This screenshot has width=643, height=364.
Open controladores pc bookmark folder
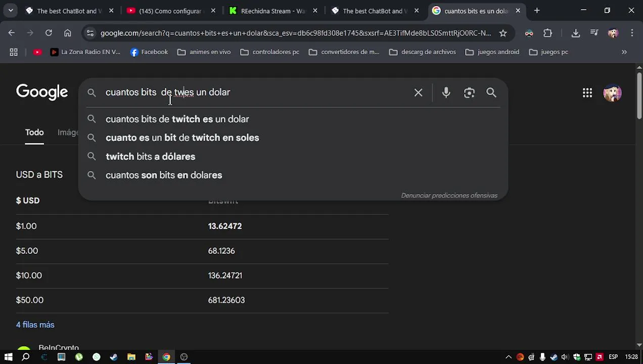tap(270, 52)
